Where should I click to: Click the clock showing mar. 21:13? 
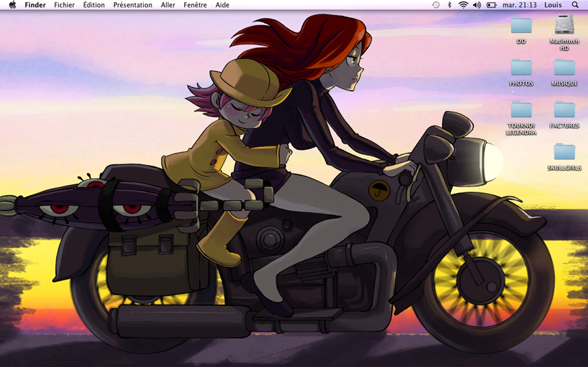pos(519,5)
